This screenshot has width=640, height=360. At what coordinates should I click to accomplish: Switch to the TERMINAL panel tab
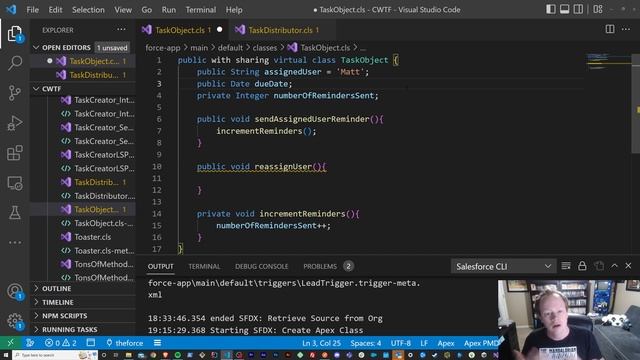pyautogui.click(x=204, y=267)
